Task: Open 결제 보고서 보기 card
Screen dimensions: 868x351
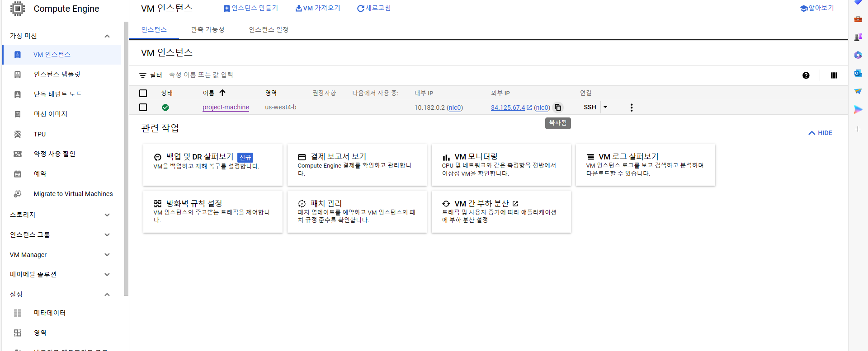Action: (357, 165)
